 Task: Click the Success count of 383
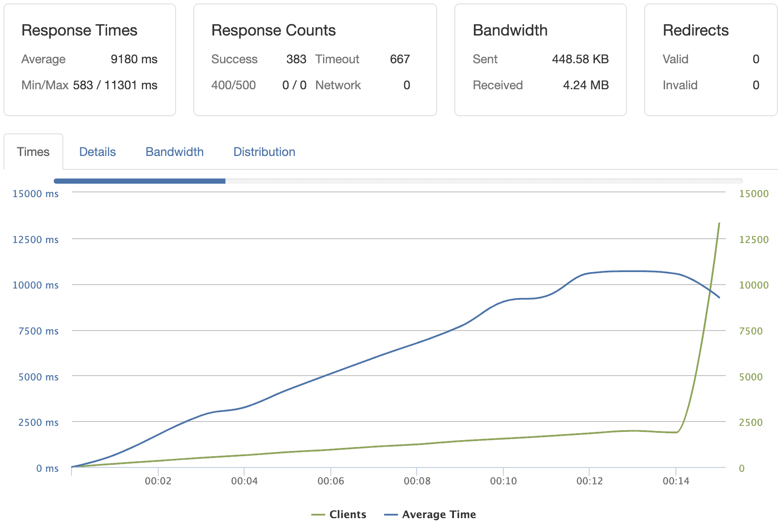coord(297,59)
